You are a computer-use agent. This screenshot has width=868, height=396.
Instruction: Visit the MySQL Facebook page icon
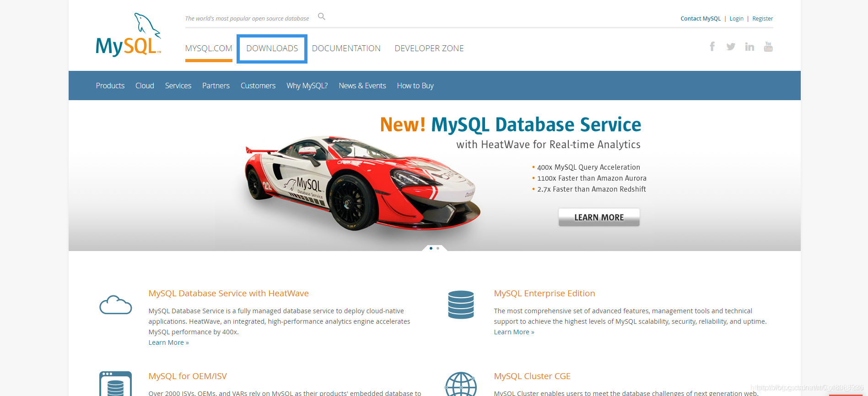712,46
